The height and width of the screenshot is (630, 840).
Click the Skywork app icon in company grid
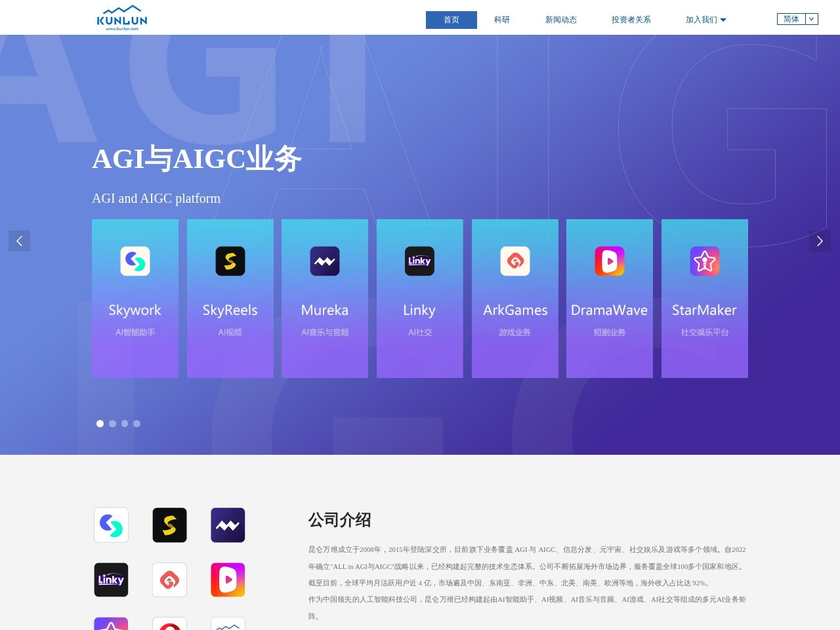[111, 525]
